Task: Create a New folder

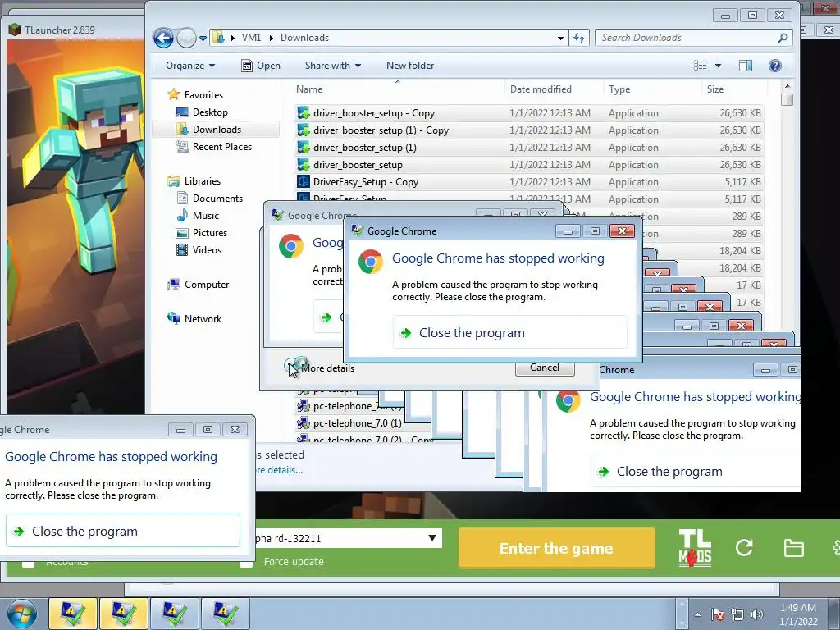Action: click(x=410, y=66)
